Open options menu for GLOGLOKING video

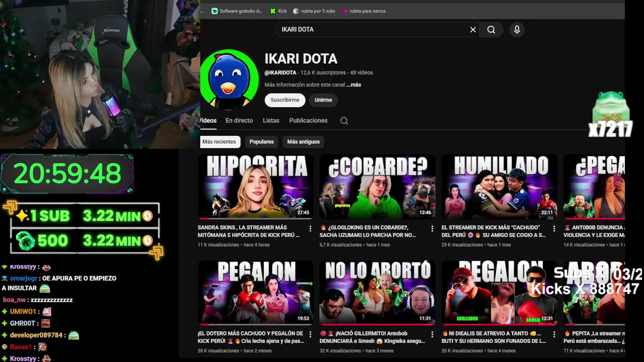point(432,228)
